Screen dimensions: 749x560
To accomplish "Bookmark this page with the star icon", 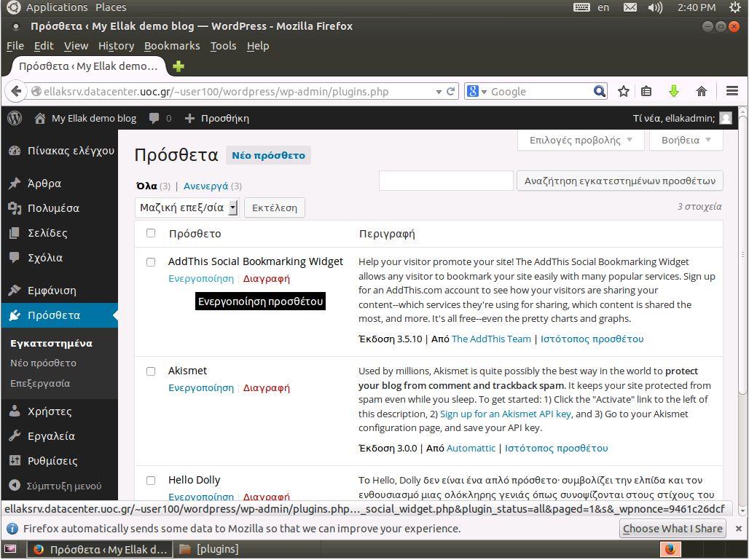I will (x=624, y=91).
